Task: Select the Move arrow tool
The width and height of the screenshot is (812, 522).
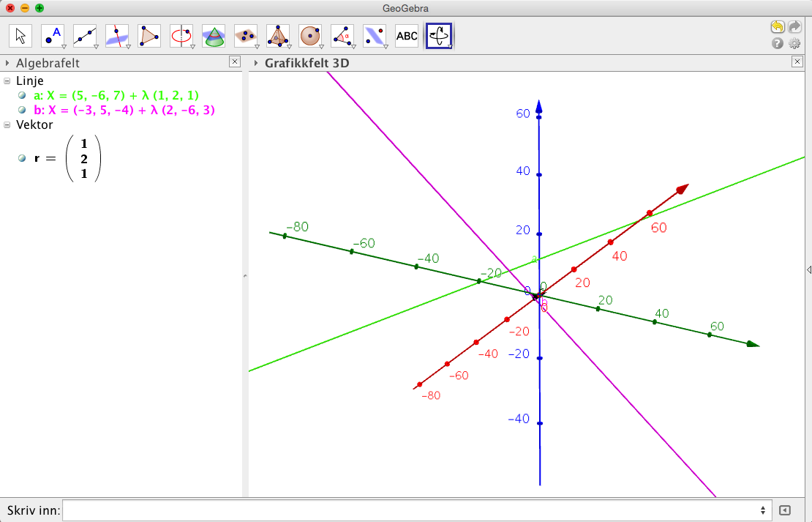Action: point(20,35)
